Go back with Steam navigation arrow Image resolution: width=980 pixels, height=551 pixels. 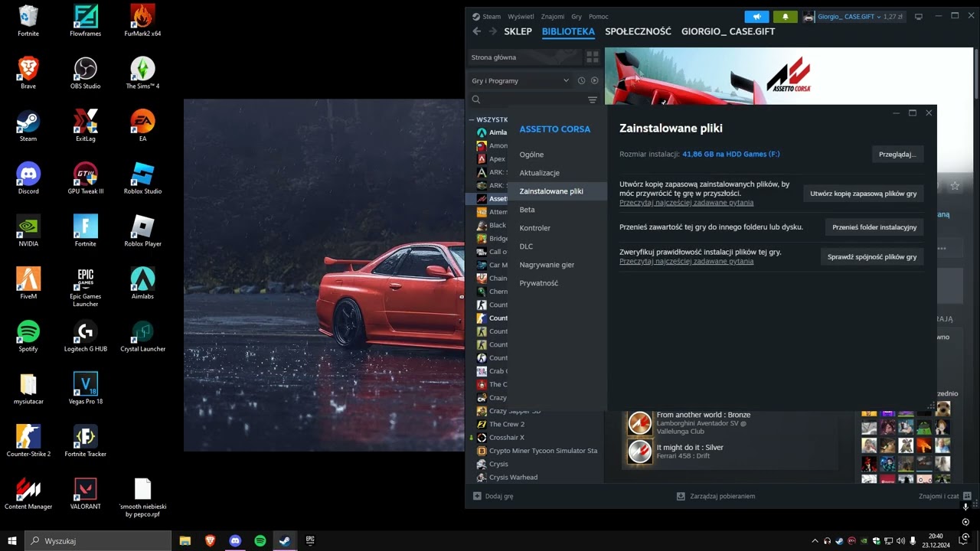pyautogui.click(x=477, y=31)
